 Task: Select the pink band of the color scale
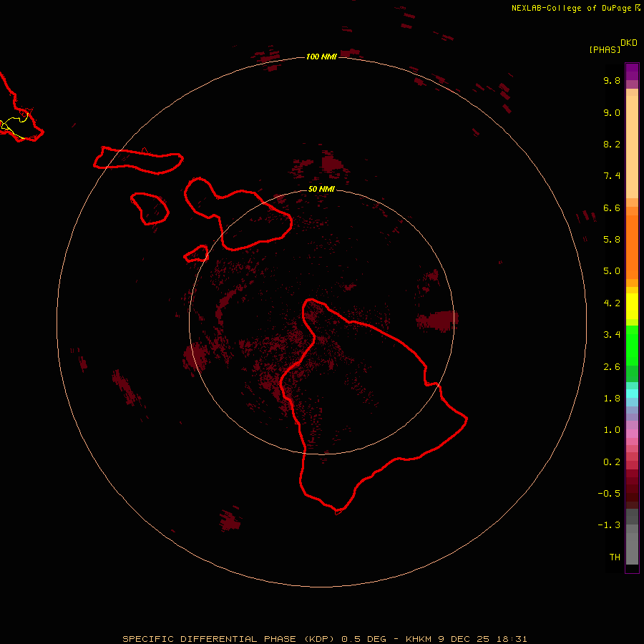[632, 434]
